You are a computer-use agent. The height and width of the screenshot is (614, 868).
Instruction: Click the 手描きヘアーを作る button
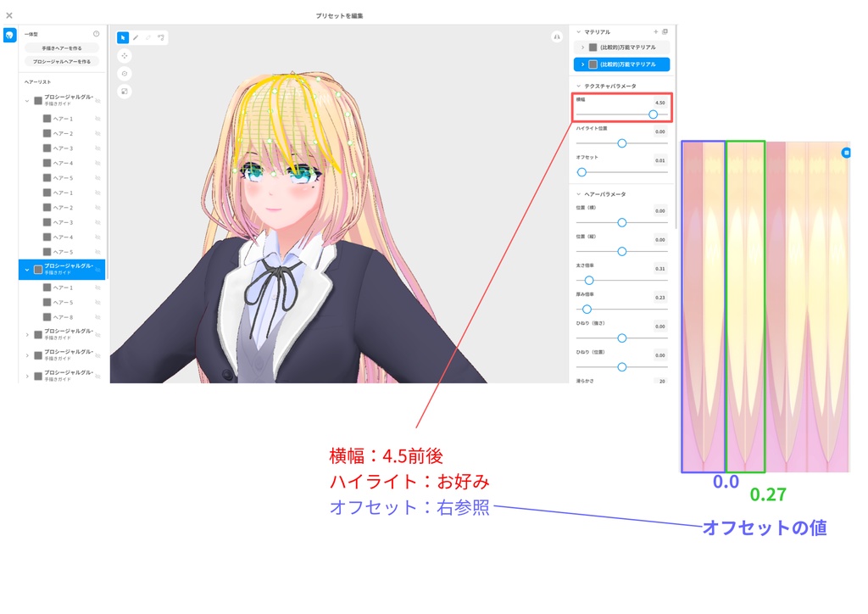[x=60, y=48]
